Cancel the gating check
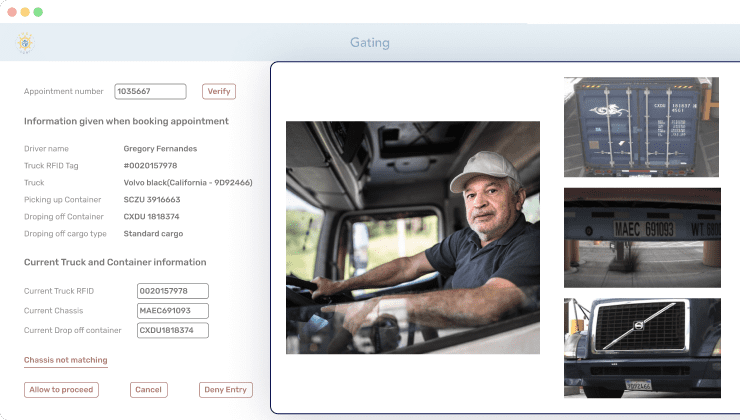This screenshot has height=420, width=740. coord(148,390)
